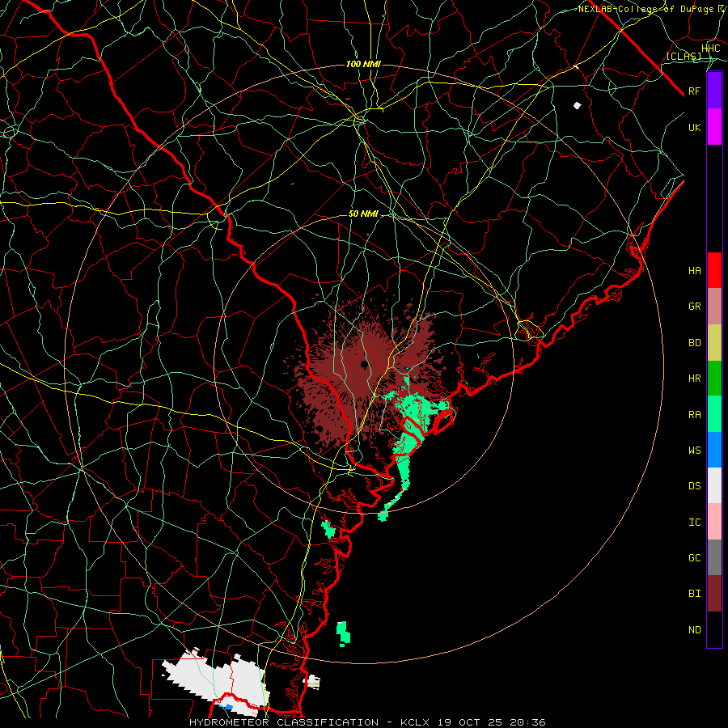Click the GC gray legend swatch

point(714,557)
